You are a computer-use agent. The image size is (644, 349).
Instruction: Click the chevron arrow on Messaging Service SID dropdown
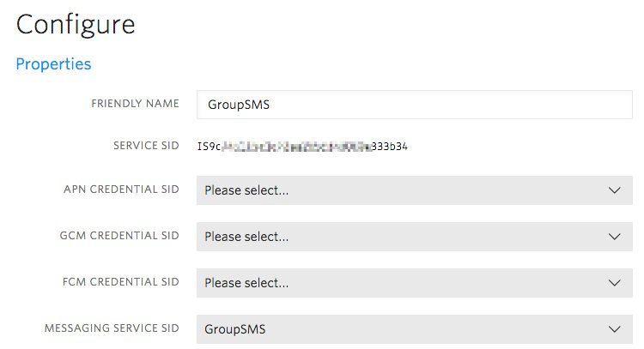(614, 329)
